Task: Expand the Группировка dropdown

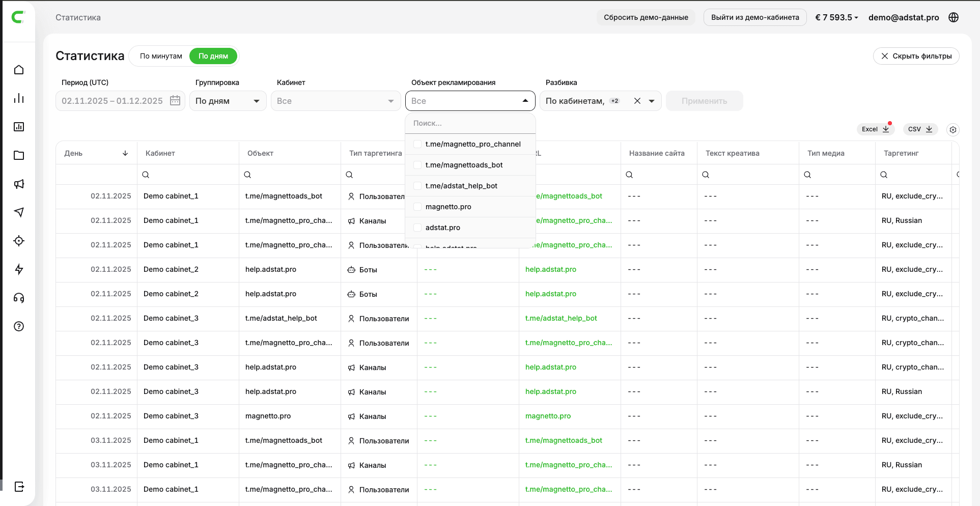Action: coord(228,101)
